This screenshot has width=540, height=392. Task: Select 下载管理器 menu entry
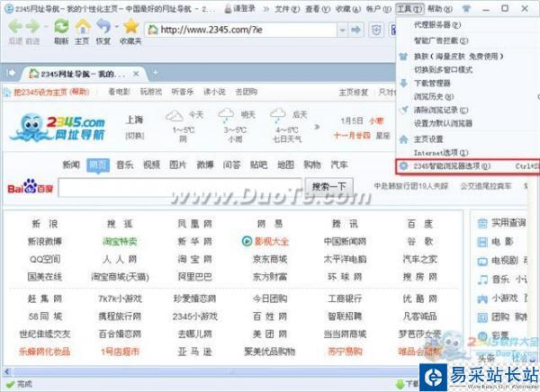point(432,83)
